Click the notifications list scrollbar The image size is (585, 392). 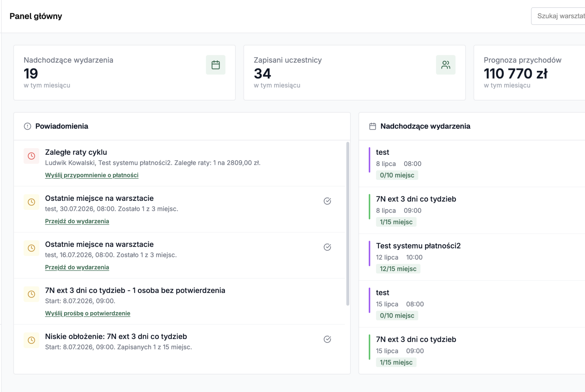coord(348,224)
